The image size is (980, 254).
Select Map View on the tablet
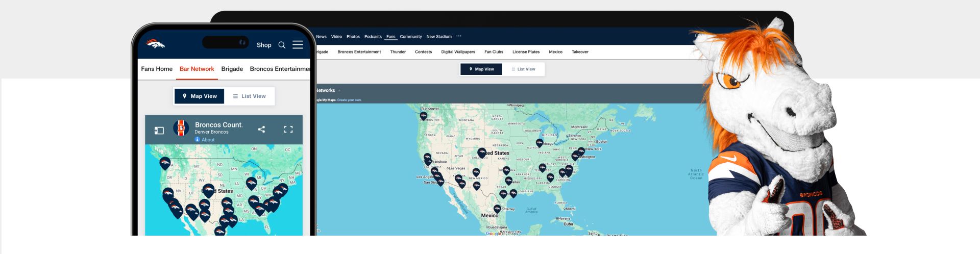pos(481,69)
